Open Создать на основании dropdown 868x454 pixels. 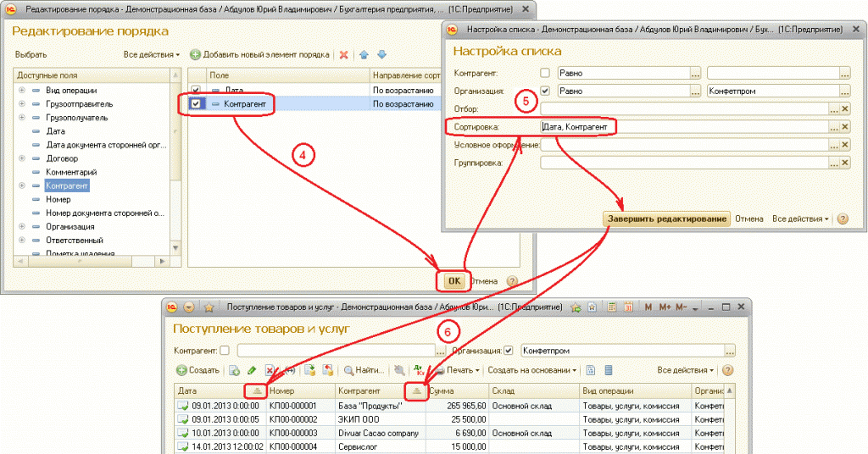tap(534, 370)
